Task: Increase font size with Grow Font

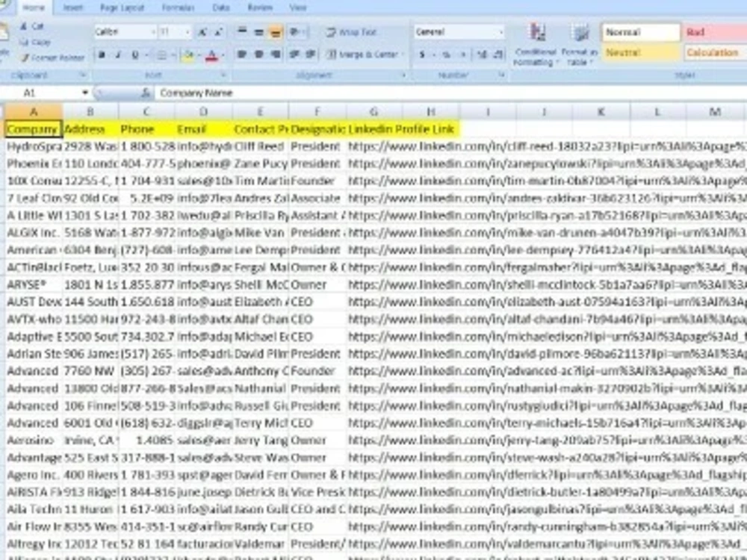Action: pyautogui.click(x=202, y=32)
